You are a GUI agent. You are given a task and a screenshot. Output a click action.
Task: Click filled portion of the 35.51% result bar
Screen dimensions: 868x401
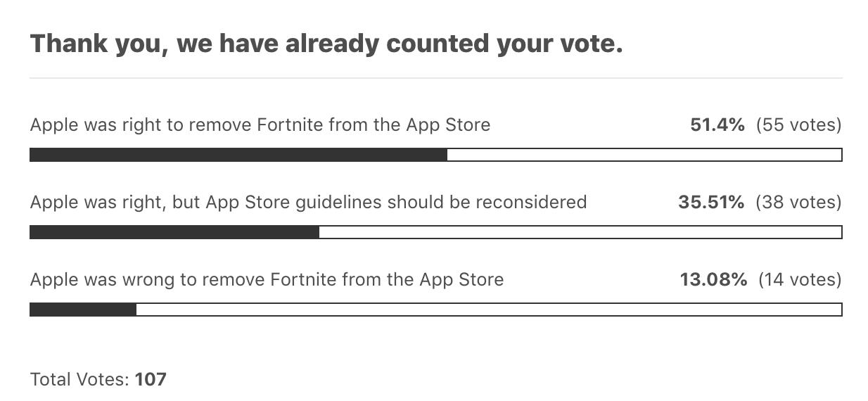(174, 232)
